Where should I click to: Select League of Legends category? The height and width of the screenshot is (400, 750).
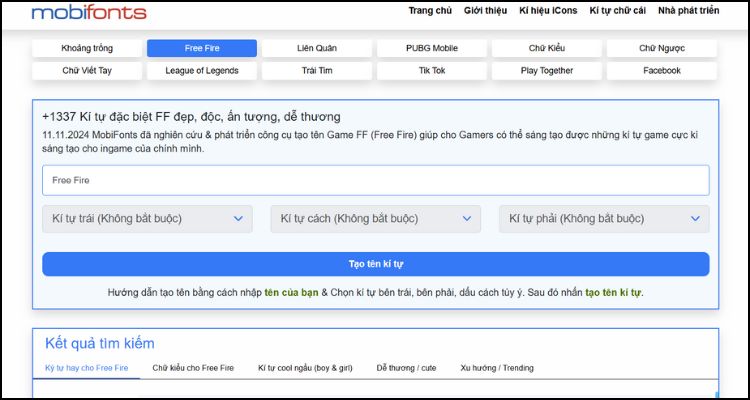coord(202,71)
